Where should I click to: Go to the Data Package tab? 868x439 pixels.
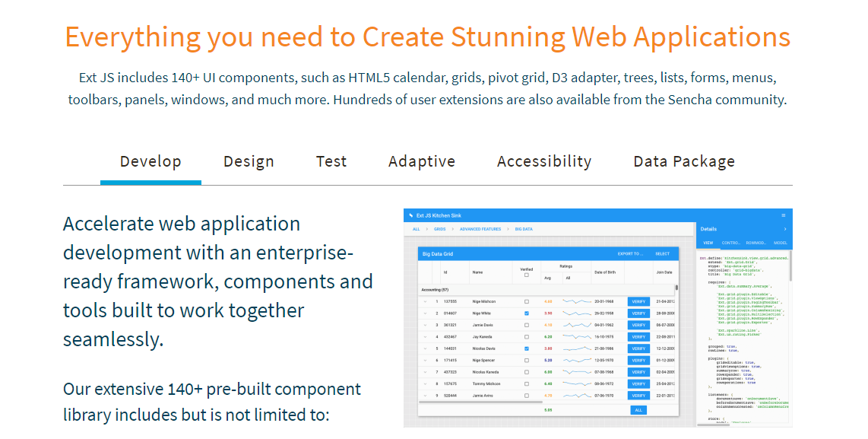684,162
